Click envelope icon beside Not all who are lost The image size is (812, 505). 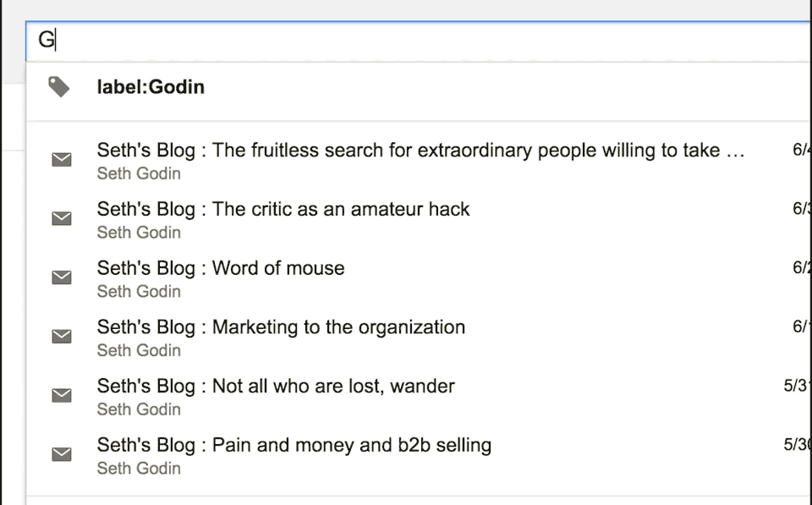pos(62,395)
